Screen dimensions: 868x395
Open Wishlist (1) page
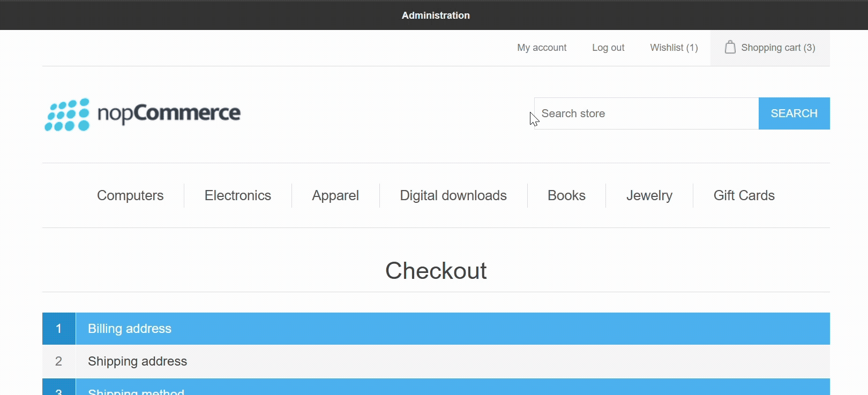[674, 48]
